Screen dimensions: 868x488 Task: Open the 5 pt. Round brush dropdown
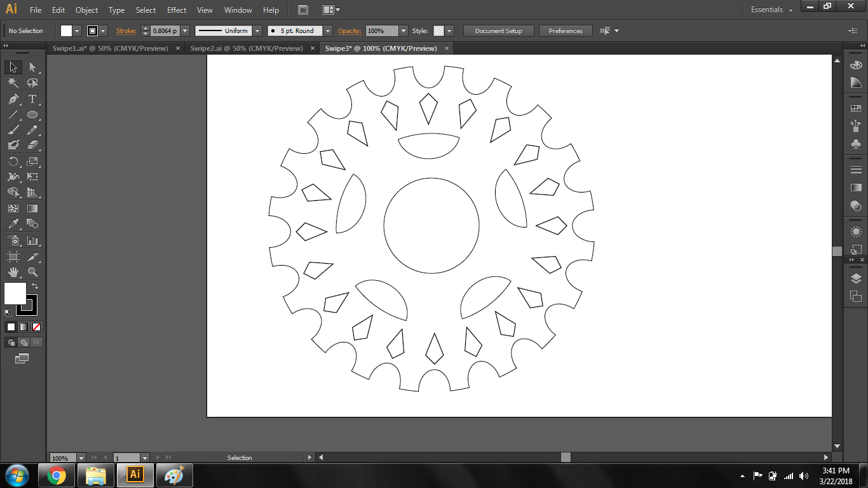[x=328, y=30]
